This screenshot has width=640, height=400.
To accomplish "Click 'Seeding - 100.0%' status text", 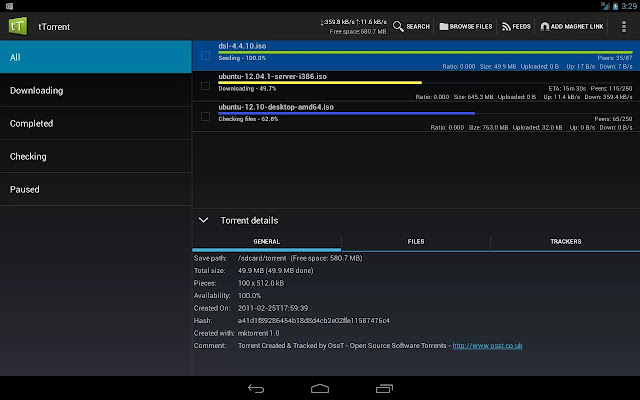I will click(242, 58).
